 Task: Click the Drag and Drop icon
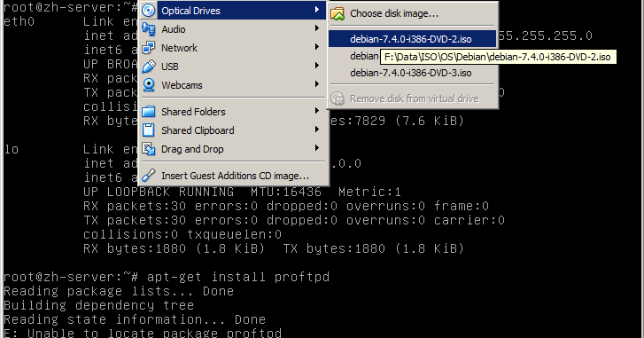point(148,149)
